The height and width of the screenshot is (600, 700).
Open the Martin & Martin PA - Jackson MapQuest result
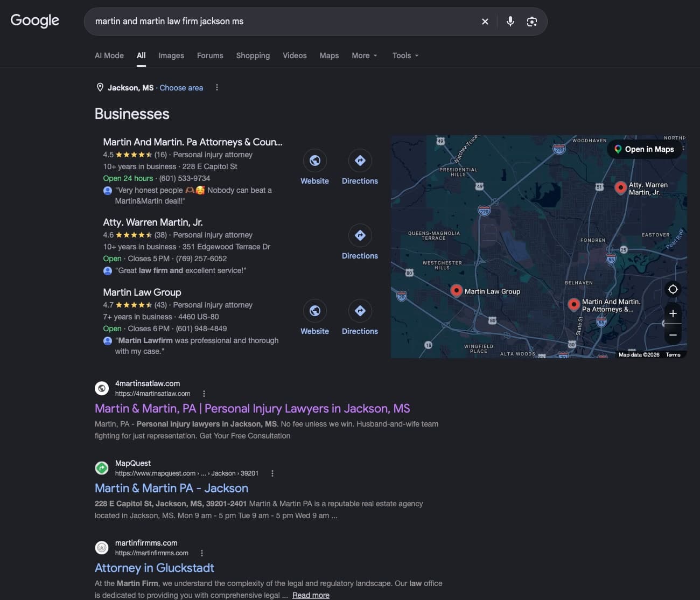(171, 488)
